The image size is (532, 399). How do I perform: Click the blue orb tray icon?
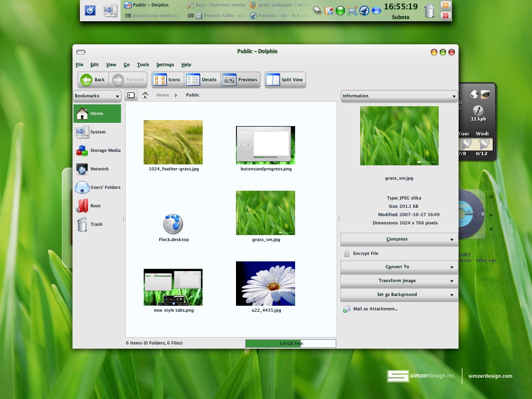tap(376, 11)
